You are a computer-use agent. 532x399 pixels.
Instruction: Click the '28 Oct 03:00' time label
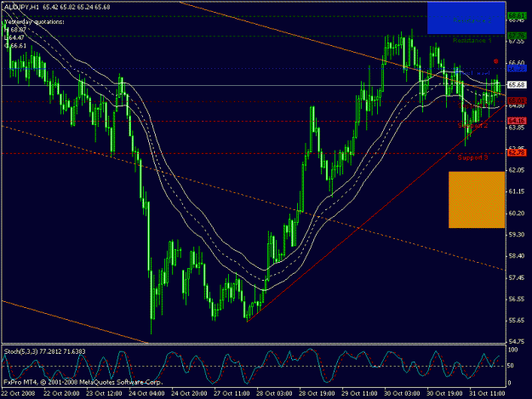(274, 393)
